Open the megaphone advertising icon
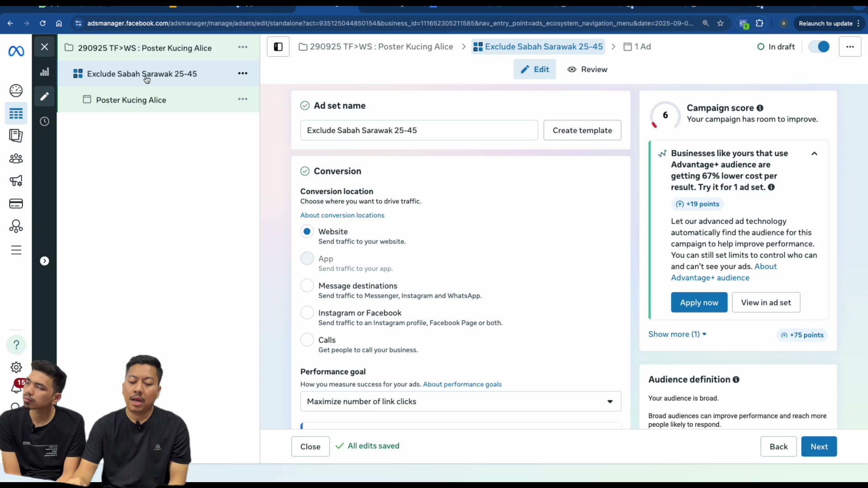Screen dimensions: 868x488 (16, 181)
